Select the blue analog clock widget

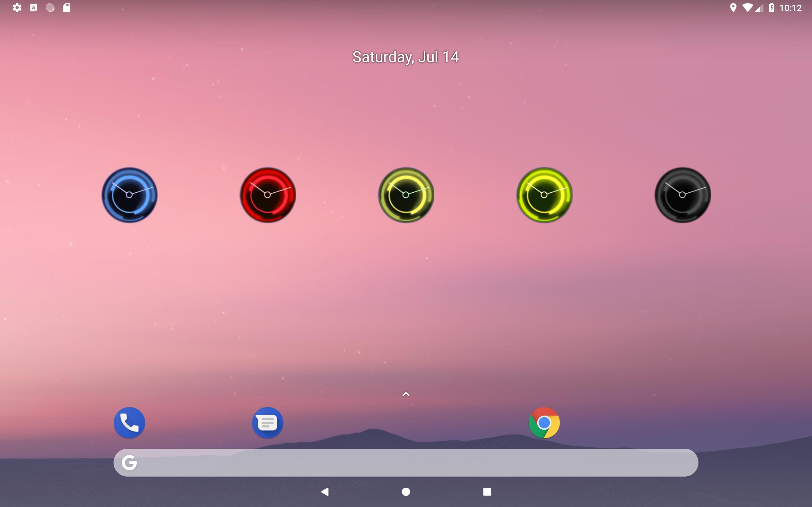click(129, 195)
